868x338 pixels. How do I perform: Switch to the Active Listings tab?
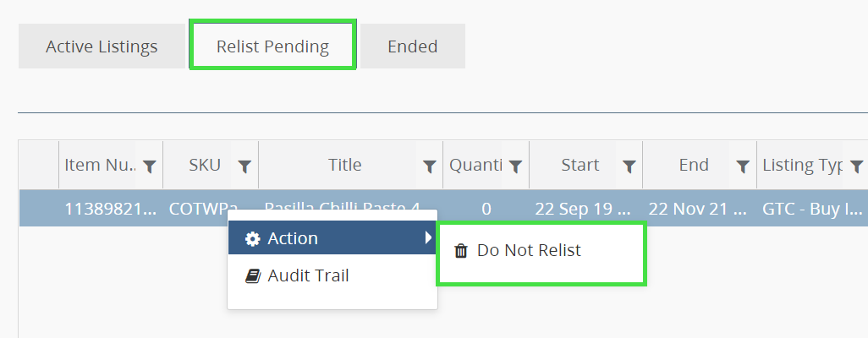point(102,46)
